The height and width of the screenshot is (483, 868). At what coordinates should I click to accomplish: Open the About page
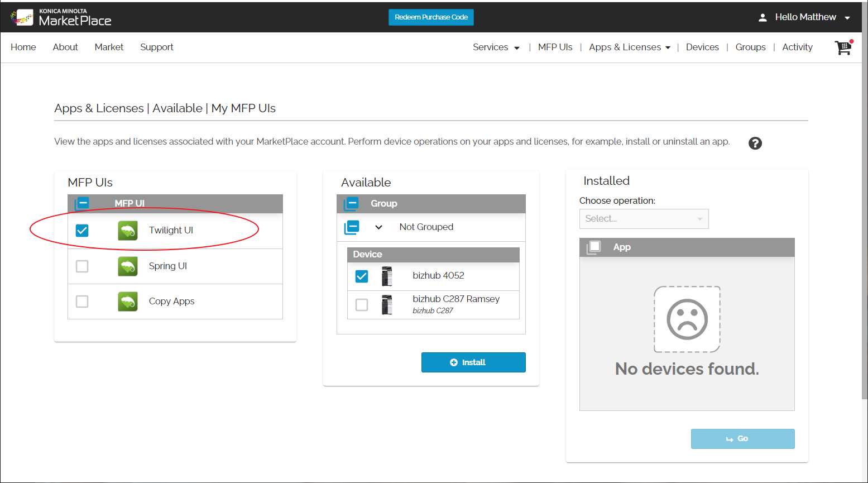[x=65, y=47]
